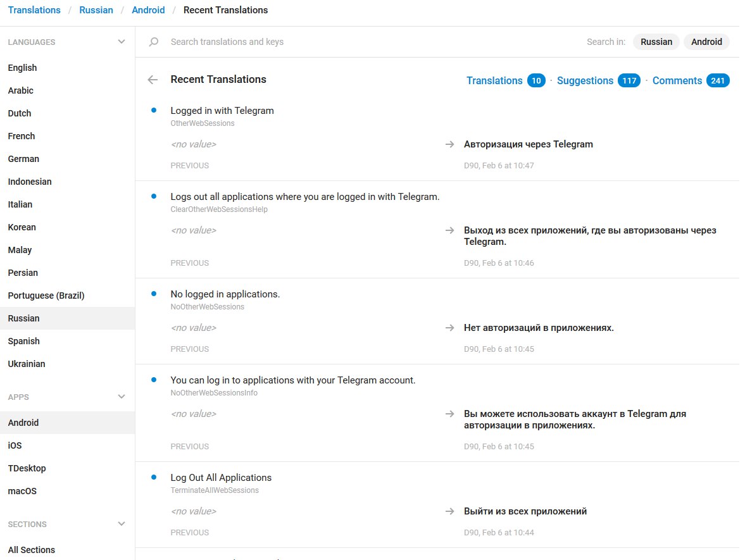The image size is (745, 560).
Task: Open 'No logged in applications.' entry
Action: [x=225, y=294]
